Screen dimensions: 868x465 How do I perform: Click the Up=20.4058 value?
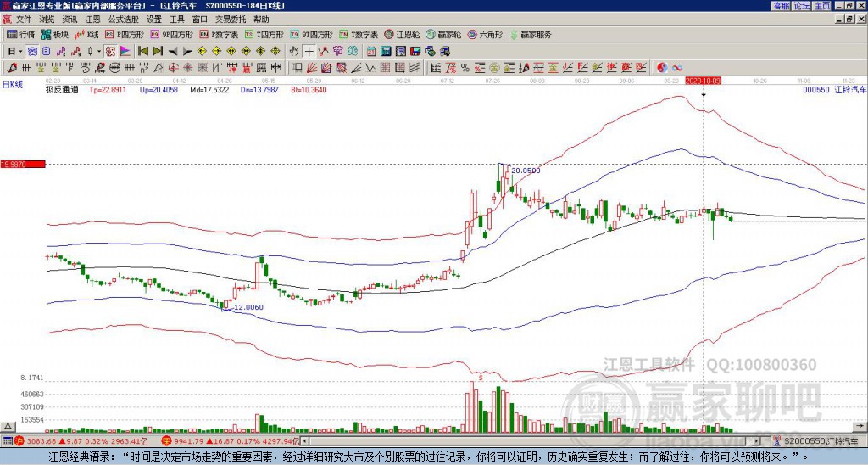tap(159, 89)
